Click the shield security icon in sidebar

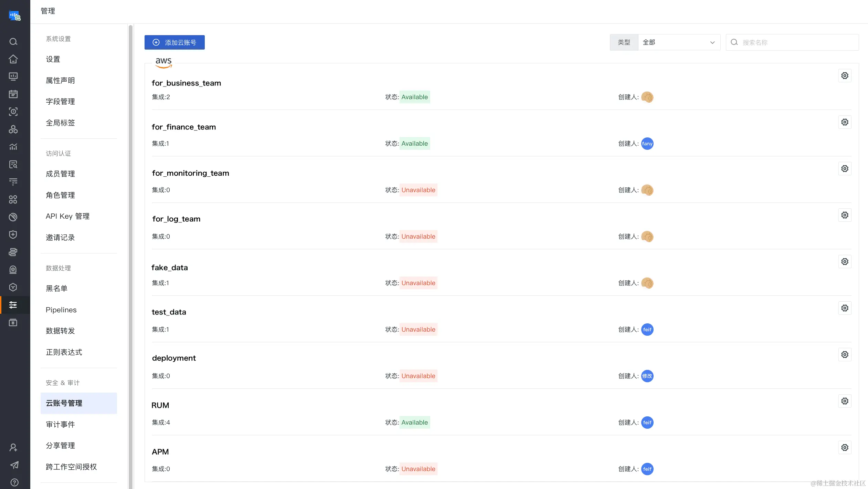pos(13,235)
